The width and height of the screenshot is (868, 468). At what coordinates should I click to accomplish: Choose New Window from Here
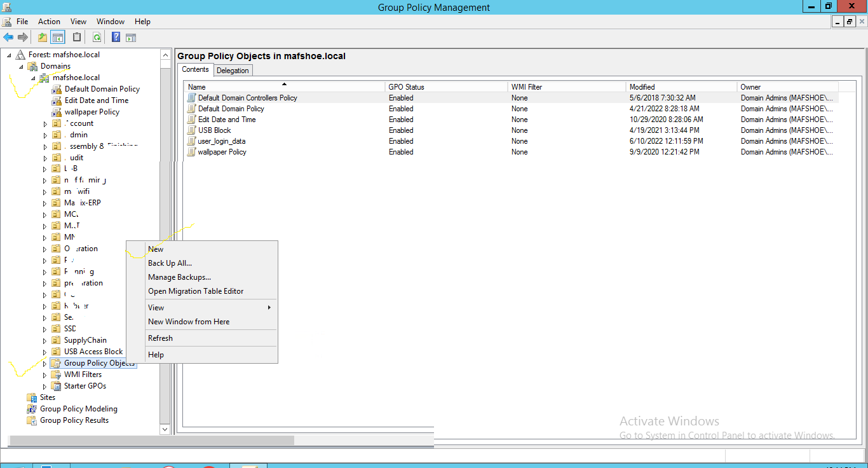tap(202, 322)
